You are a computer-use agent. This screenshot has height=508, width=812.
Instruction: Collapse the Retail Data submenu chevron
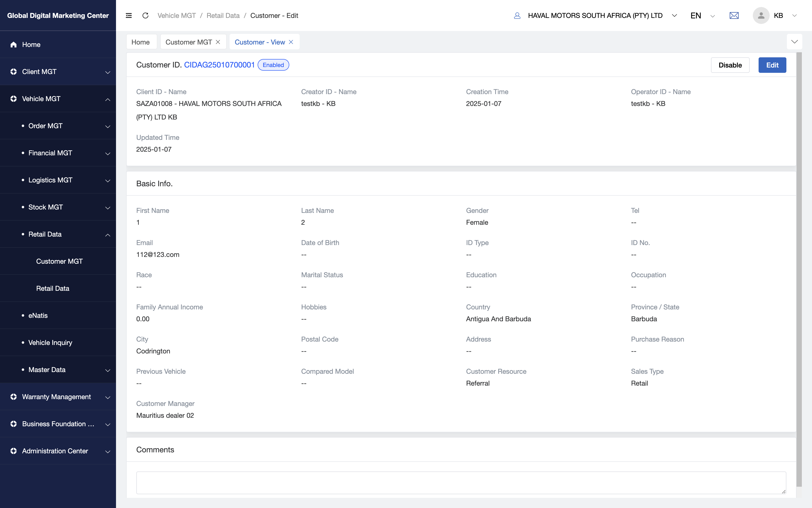tap(108, 235)
